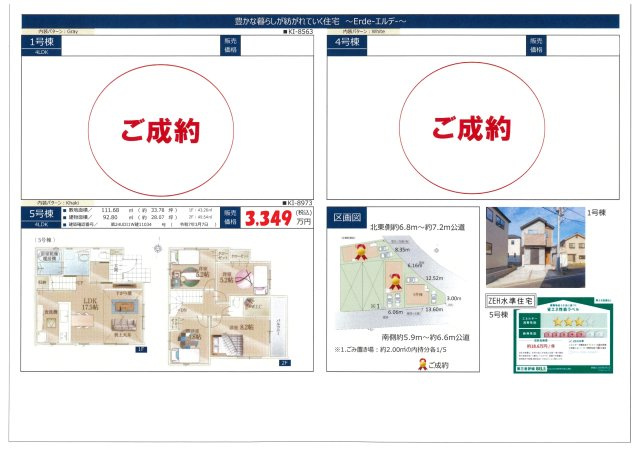Screen dimensions: 640x452
Task: Click the (5号棟) caption above the 1F plan
Action: click(45, 240)
